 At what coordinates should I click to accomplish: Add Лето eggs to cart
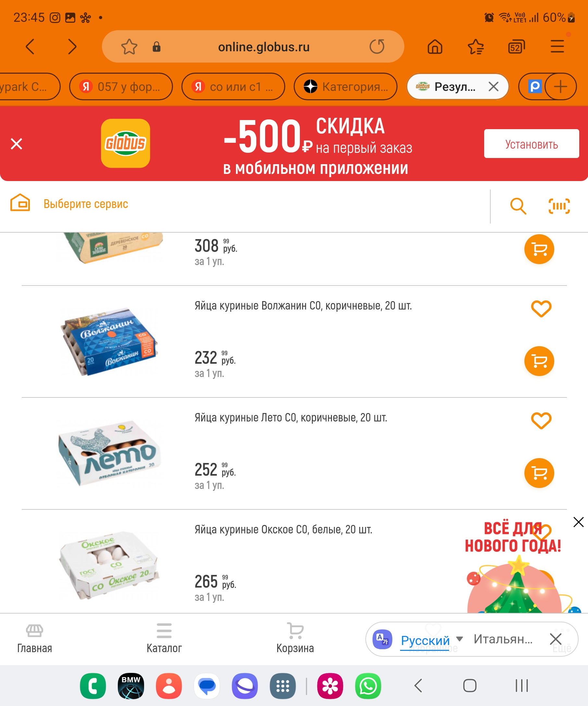[539, 473]
